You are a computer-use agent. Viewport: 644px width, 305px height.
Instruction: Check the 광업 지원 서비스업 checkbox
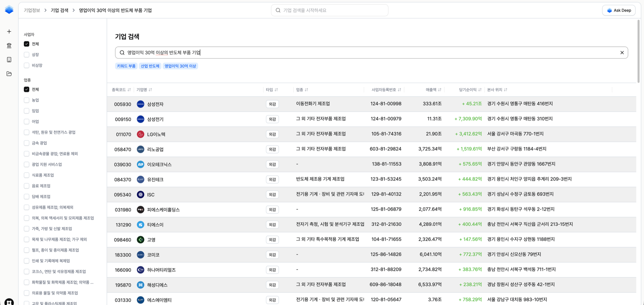coord(27,164)
